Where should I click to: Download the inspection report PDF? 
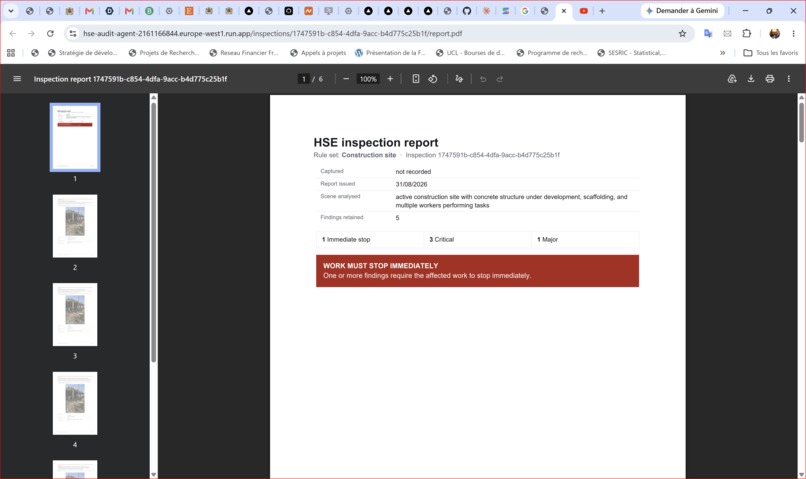(751, 79)
